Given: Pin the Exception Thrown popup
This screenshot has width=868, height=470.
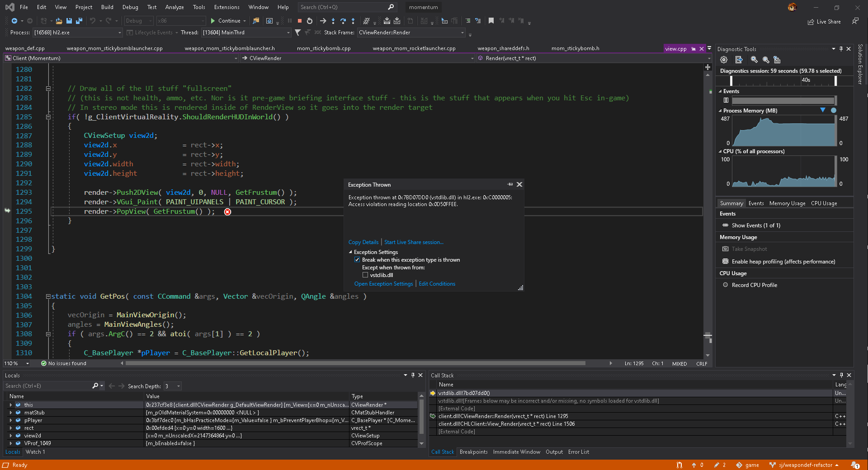Looking at the screenshot, I should pyautogui.click(x=510, y=184).
